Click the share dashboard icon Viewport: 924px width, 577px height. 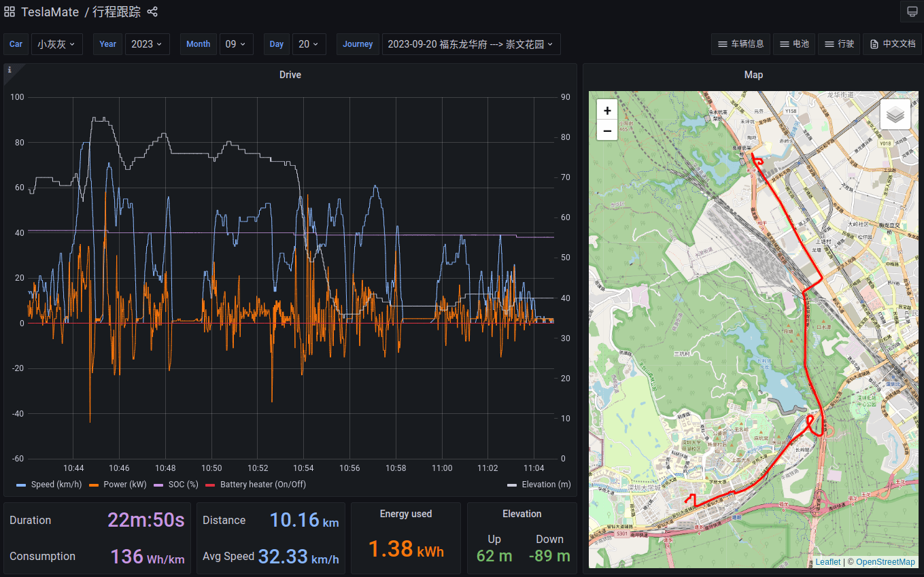[152, 12]
